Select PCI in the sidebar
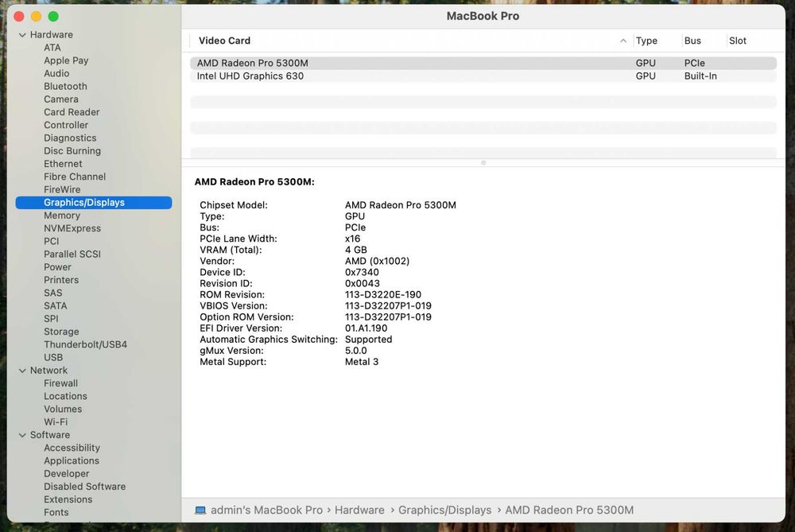This screenshot has width=795, height=532. click(x=51, y=242)
